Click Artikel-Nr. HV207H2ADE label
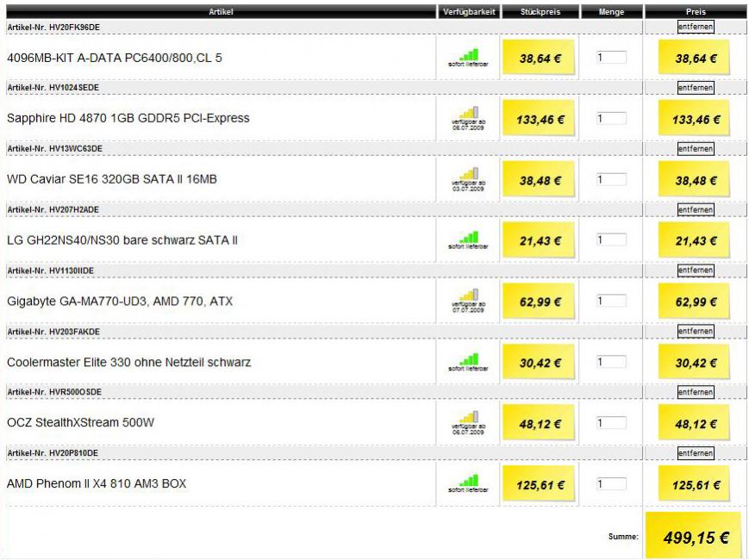This screenshot has width=749, height=560. 53,209
